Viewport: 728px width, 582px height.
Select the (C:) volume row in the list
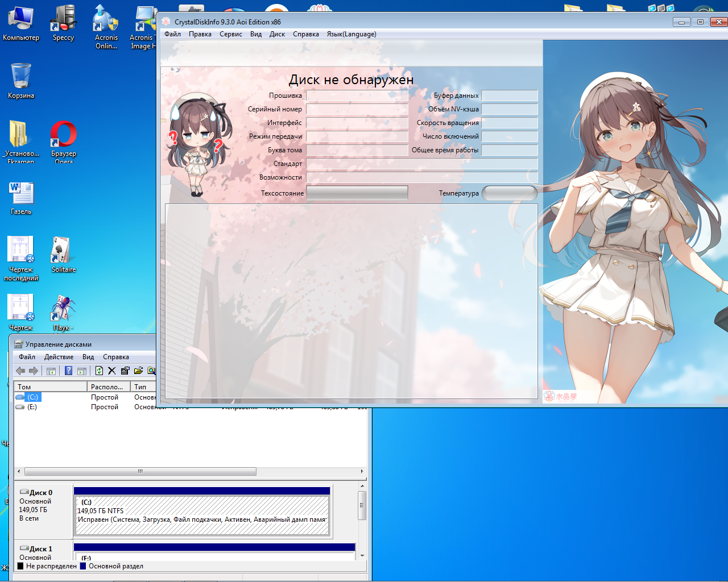coord(85,397)
